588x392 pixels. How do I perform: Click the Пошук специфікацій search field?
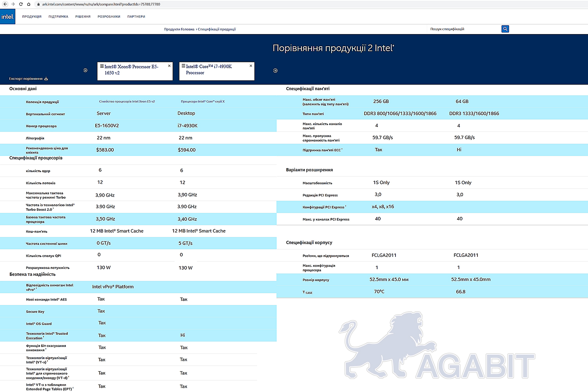tap(463, 29)
